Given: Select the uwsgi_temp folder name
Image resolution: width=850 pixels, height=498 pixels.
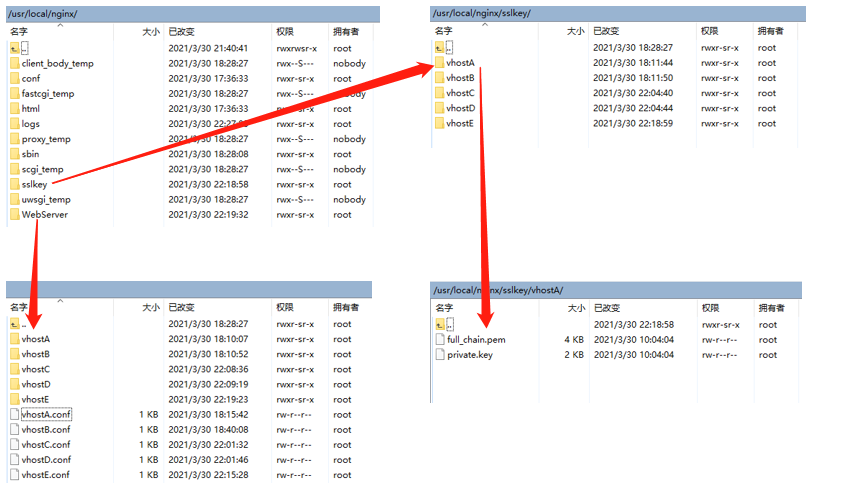Looking at the screenshot, I should (x=46, y=199).
